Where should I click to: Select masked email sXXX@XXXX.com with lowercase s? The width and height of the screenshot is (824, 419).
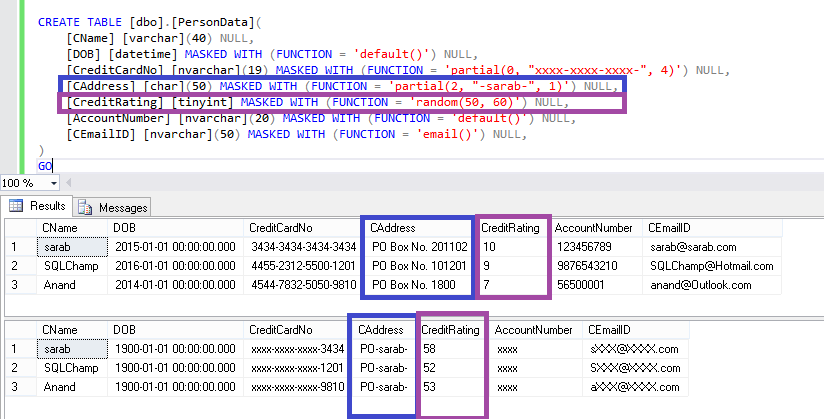636,349
